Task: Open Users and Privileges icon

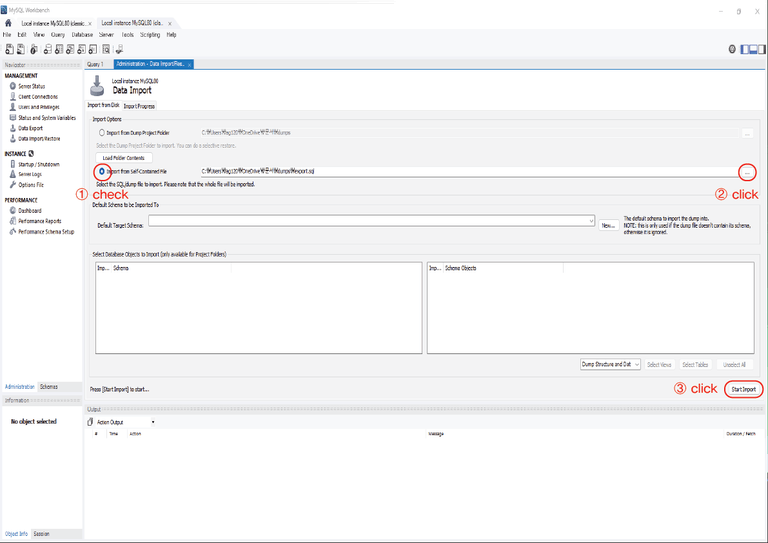Action: (13, 107)
